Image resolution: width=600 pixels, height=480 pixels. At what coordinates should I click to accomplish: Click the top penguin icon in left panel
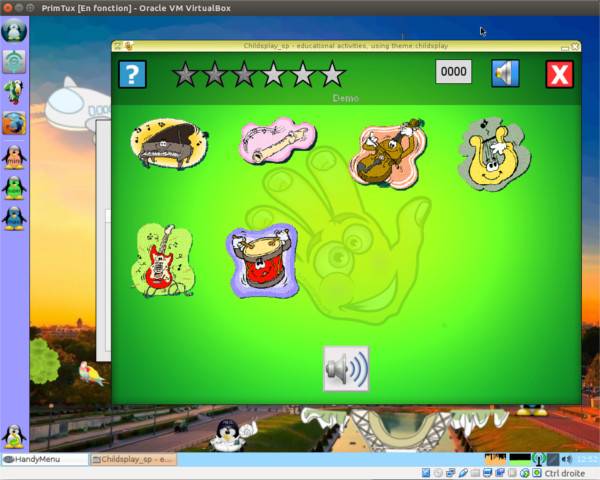point(14,31)
